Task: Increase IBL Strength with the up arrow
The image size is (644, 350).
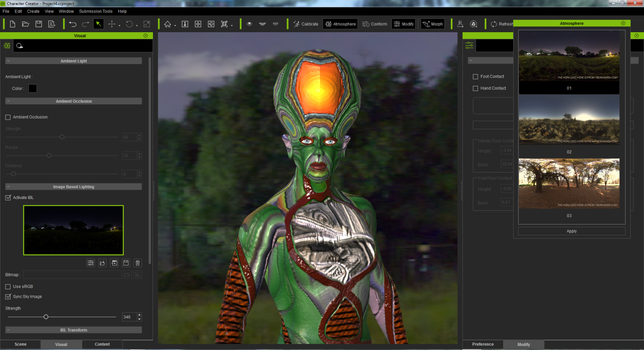Action: [x=139, y=315]
